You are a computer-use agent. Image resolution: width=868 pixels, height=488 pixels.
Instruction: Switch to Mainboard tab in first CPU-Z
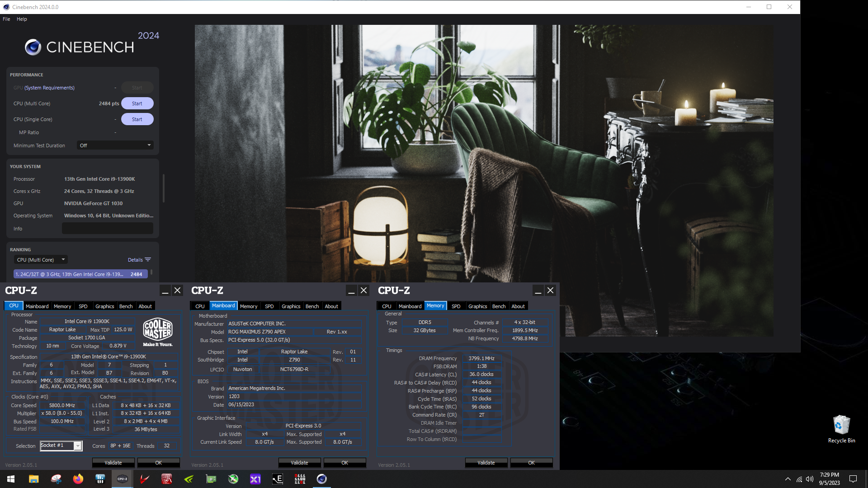pos(37,306)
